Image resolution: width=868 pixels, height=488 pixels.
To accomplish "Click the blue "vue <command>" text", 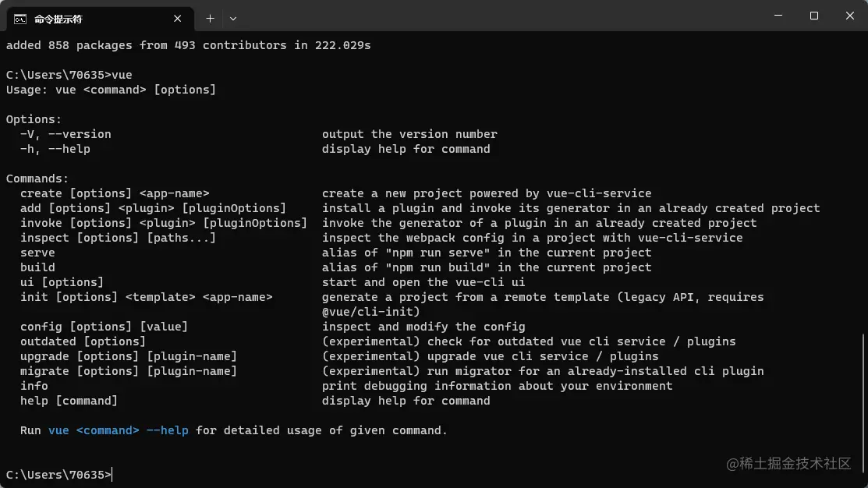I will (94, 430).
